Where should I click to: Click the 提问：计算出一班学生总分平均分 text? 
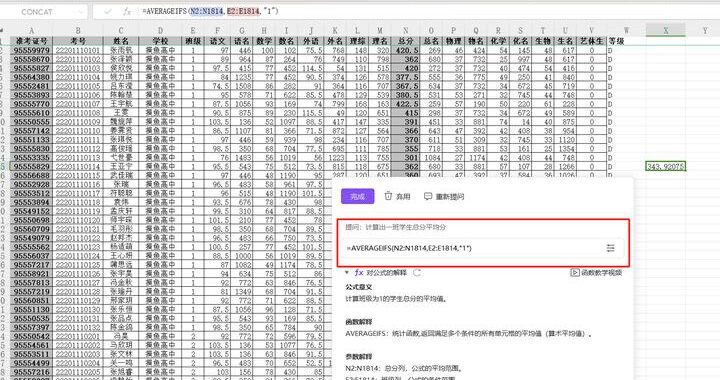coord(395,227)
